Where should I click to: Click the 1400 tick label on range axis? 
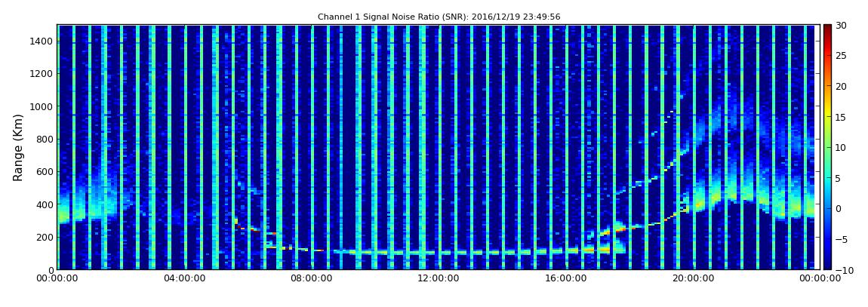pos(42,41)
